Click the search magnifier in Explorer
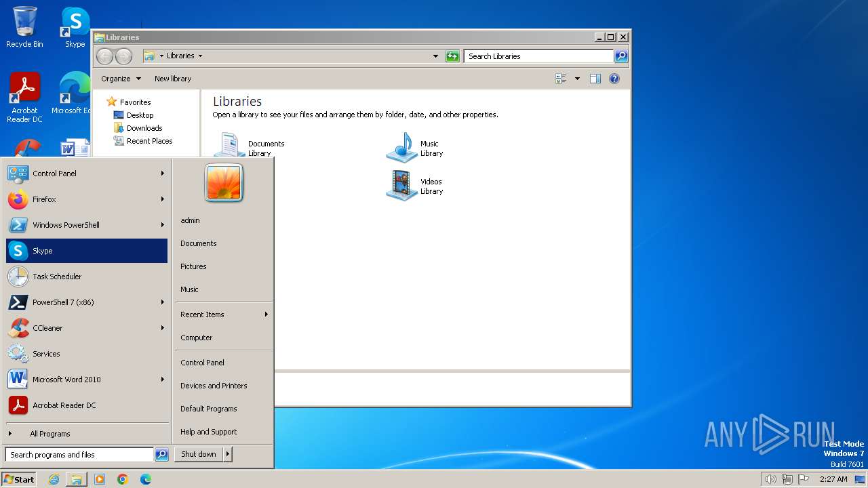The height and width of the screenshot is (488, 868). 621,56
